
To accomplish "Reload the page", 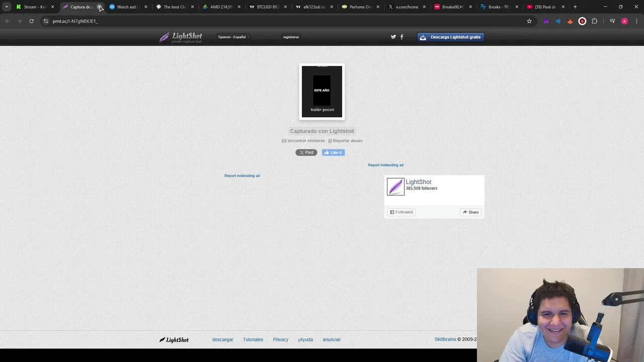I will click(x=31, y=21).
